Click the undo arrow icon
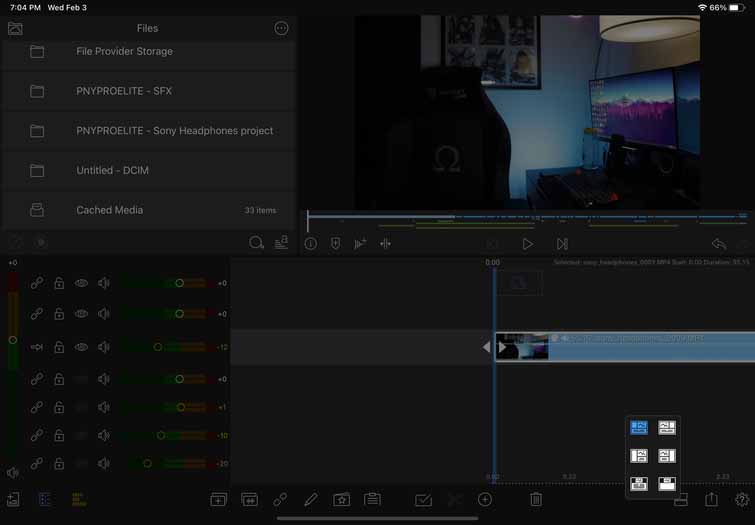This screenshot has height=525, width=755. [719, 244]
